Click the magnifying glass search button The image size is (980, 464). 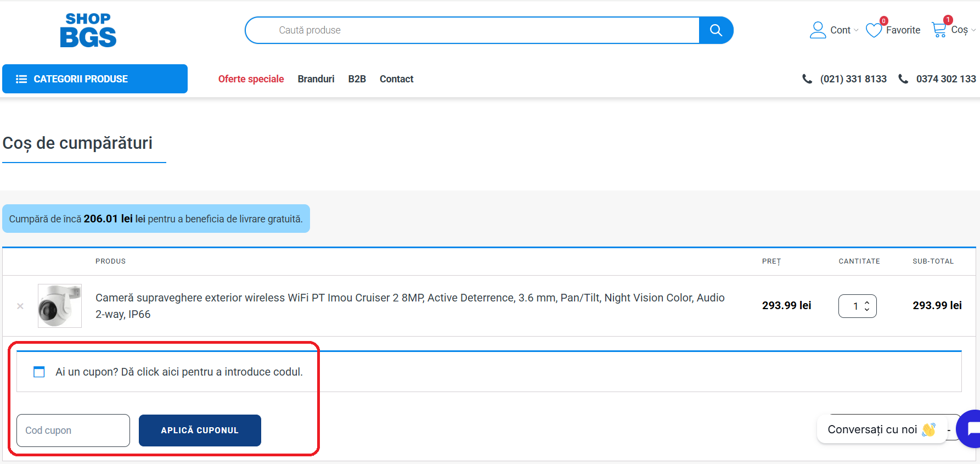click(716, 30)
